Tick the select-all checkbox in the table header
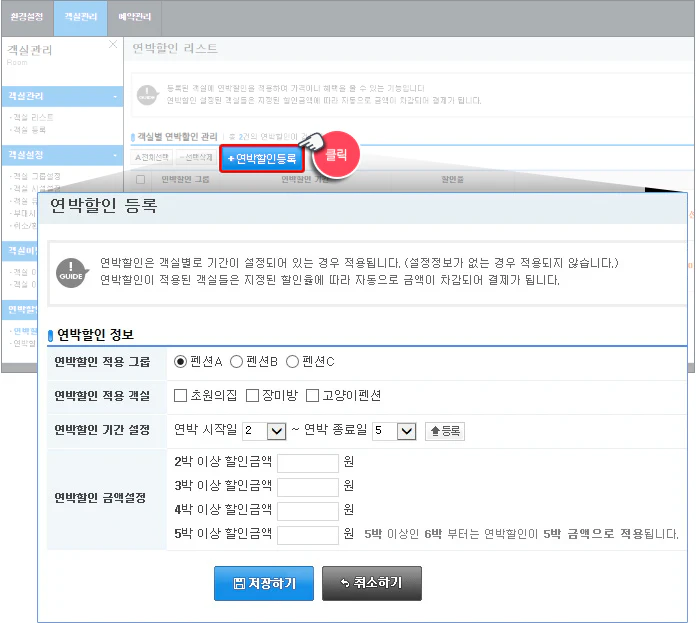Viewport: 696px width, 623px height. coord(140,179)
